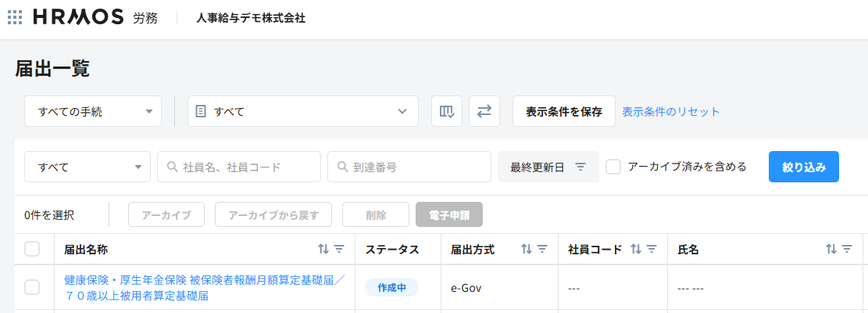Click the 絞り込み button
Viewport: 868px width, 313px height.
click(x=803, y=167)
